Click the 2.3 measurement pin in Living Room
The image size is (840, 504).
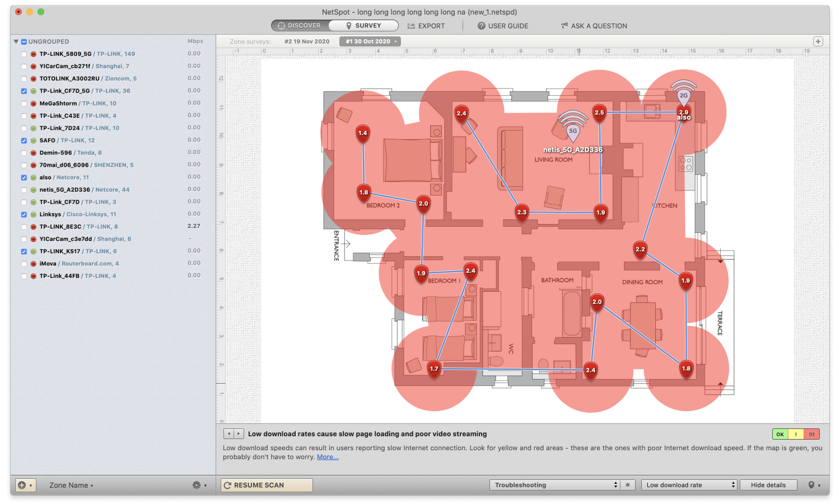point(522,213)
